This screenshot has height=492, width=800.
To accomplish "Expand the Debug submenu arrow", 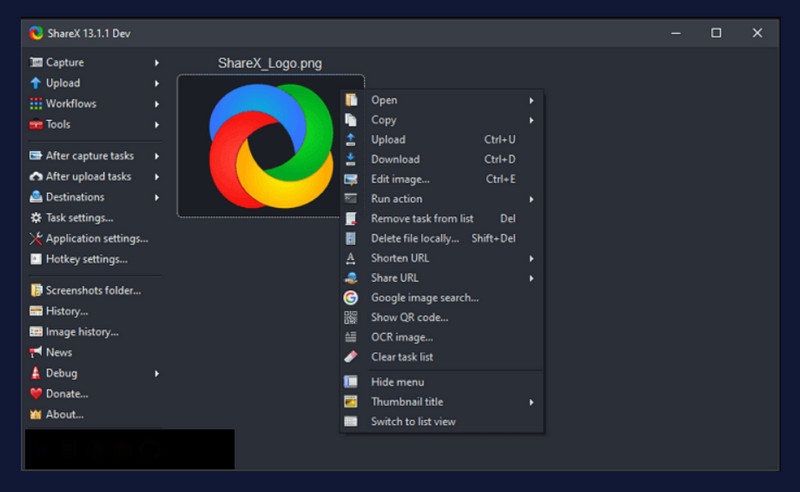I will (x=157, y=374).
